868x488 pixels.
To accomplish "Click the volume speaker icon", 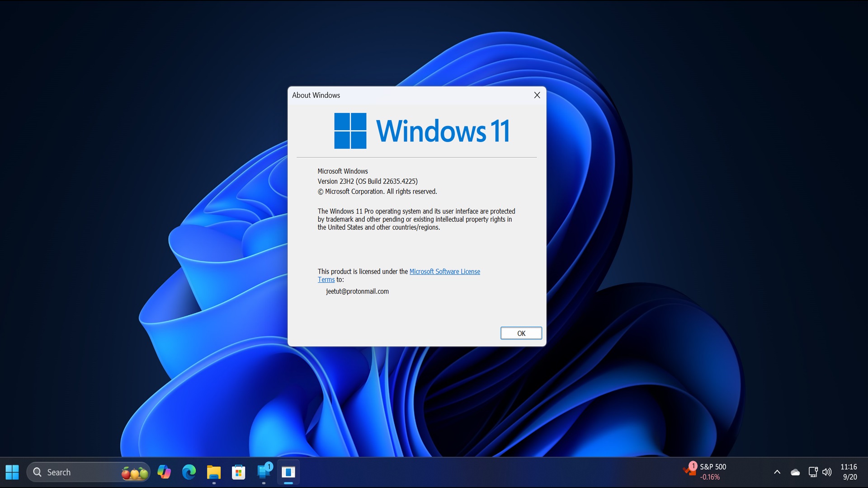I will 827,472.
